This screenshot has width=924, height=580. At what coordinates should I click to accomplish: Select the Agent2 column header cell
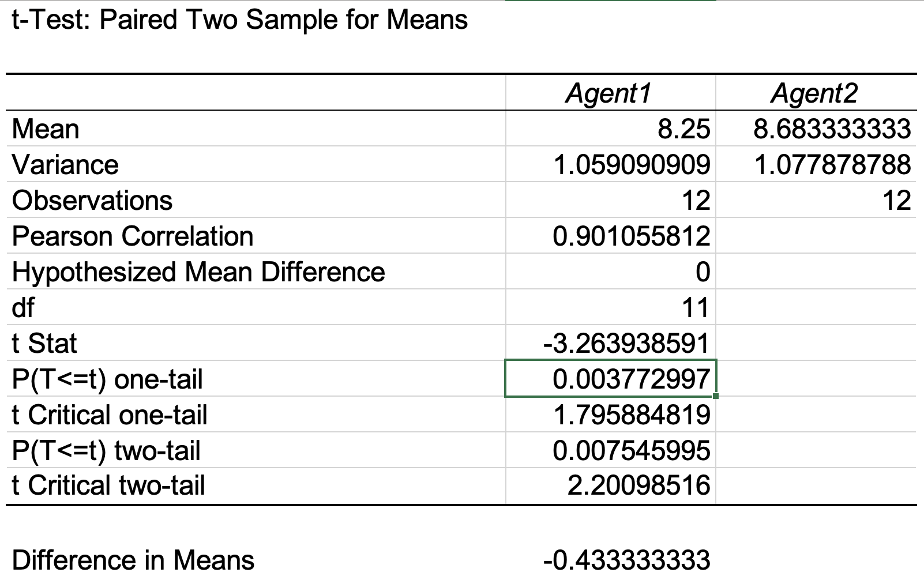coord(814,93)
